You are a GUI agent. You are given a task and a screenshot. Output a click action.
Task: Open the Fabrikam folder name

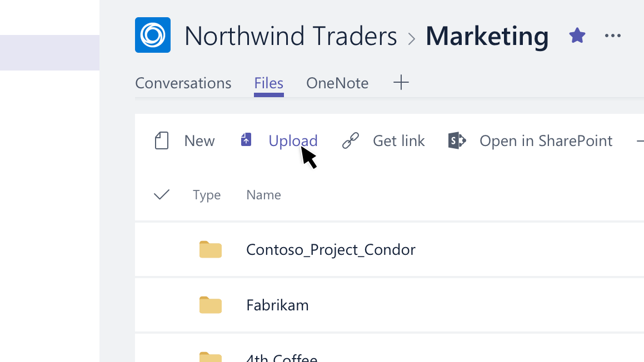(277, 305)
